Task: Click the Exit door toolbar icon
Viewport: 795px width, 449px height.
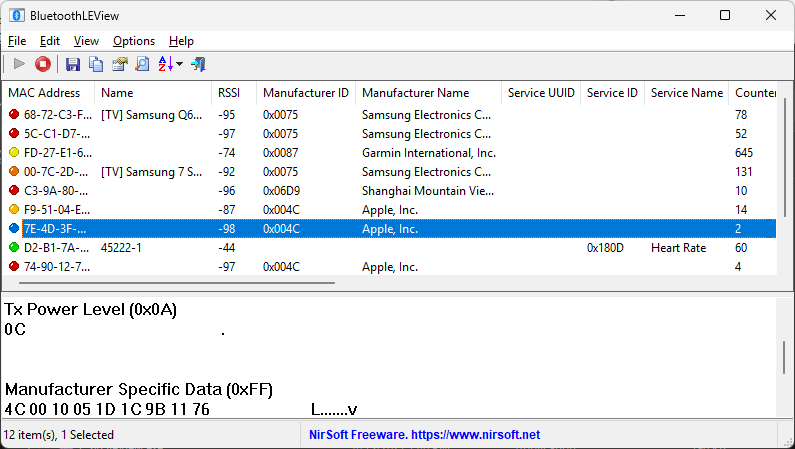Action: pos(198,64)
